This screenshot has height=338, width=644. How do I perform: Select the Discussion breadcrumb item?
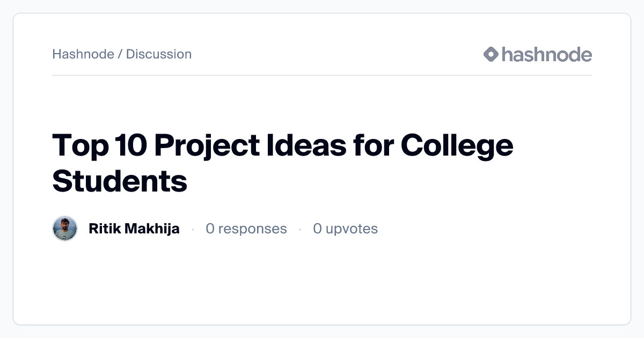[159, 54]
